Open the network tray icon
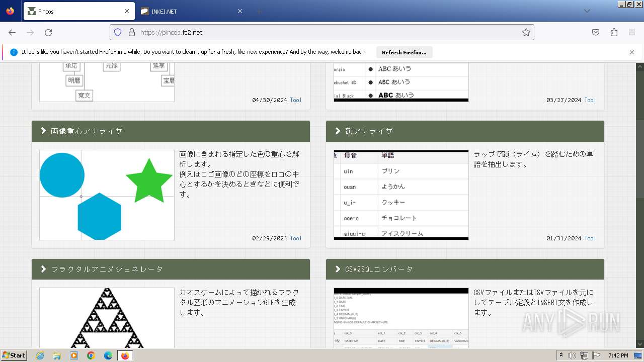The image size is (644, 362). click(x=584, y=355)
